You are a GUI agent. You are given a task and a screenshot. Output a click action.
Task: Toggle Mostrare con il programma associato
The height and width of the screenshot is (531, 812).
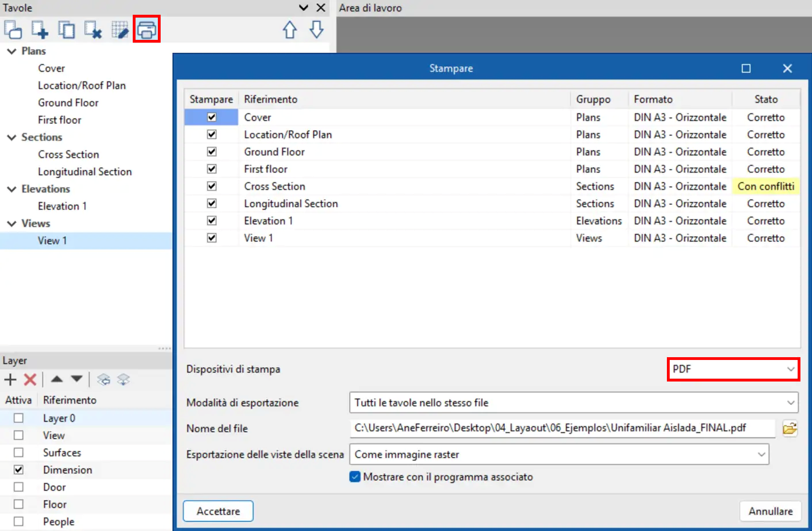(354, 477)
